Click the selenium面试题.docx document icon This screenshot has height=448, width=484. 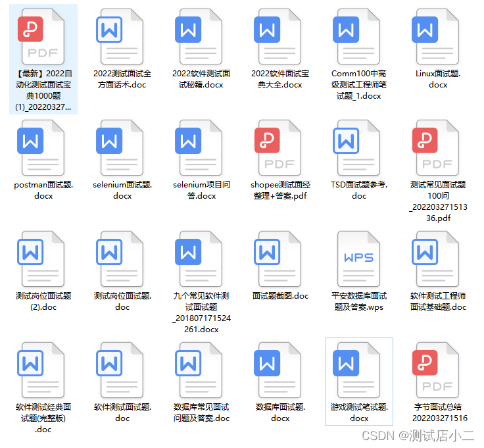click(120, 147)
